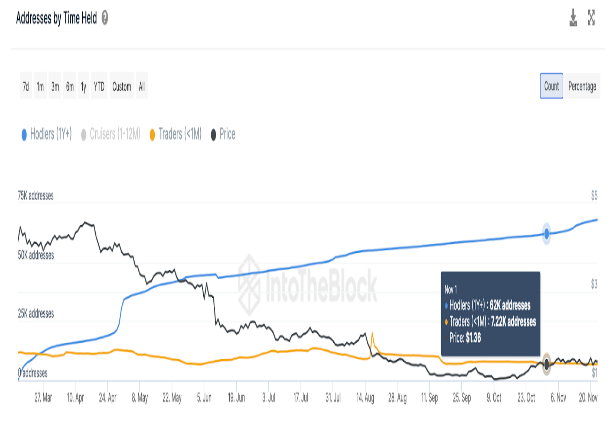Open the help info icon beside title
The width and height of the screenshot is (611, 423).
tap(106, 18)
